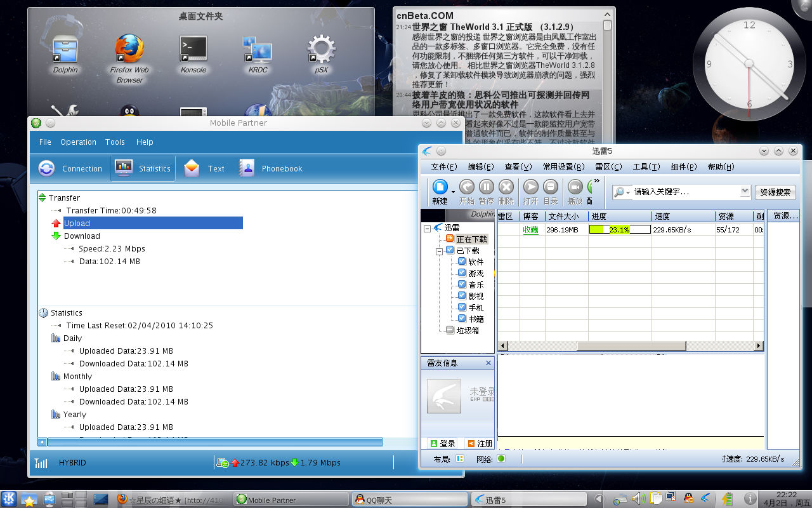Image resolution: width=812 pixels, height=508 pixels.
Task: Click the clipboard icon in system tray
Action: (655, 499)
